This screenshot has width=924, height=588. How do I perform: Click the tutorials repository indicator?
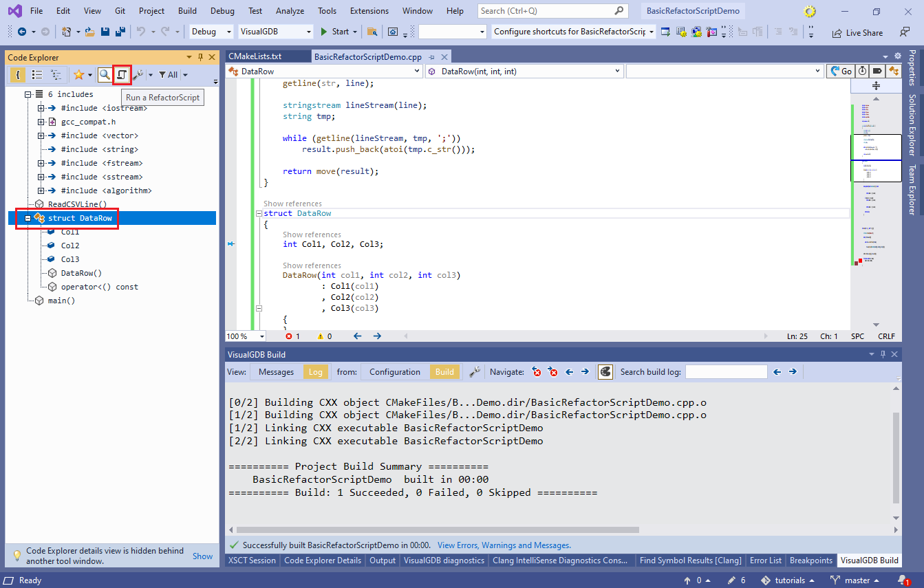[x=788, y=580]
